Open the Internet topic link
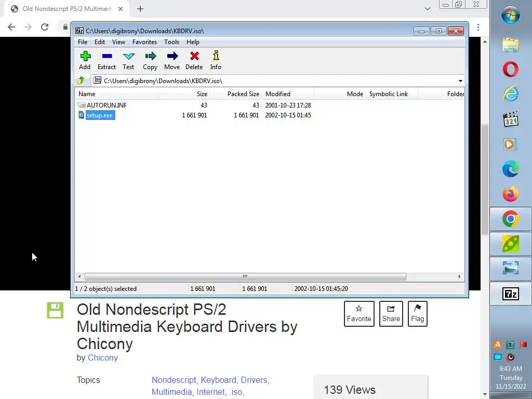The image size is (532, 399). tap(210, 392)
